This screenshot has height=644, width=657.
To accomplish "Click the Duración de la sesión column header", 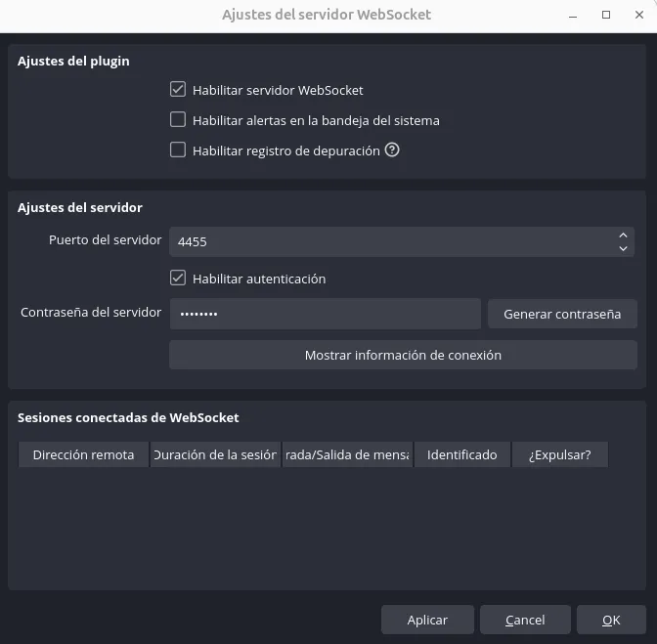I will (x=215, y=454).
